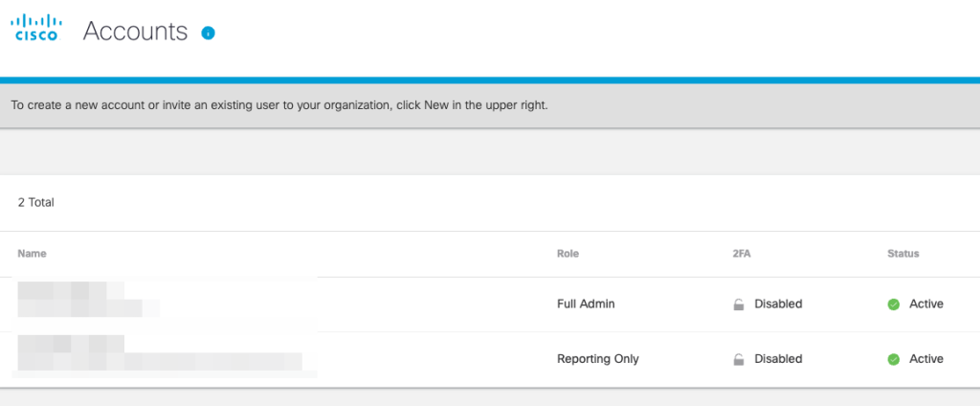The image size is (980, 406).
Task: Click the Reporting Only role label
Action: pos(597,360)
